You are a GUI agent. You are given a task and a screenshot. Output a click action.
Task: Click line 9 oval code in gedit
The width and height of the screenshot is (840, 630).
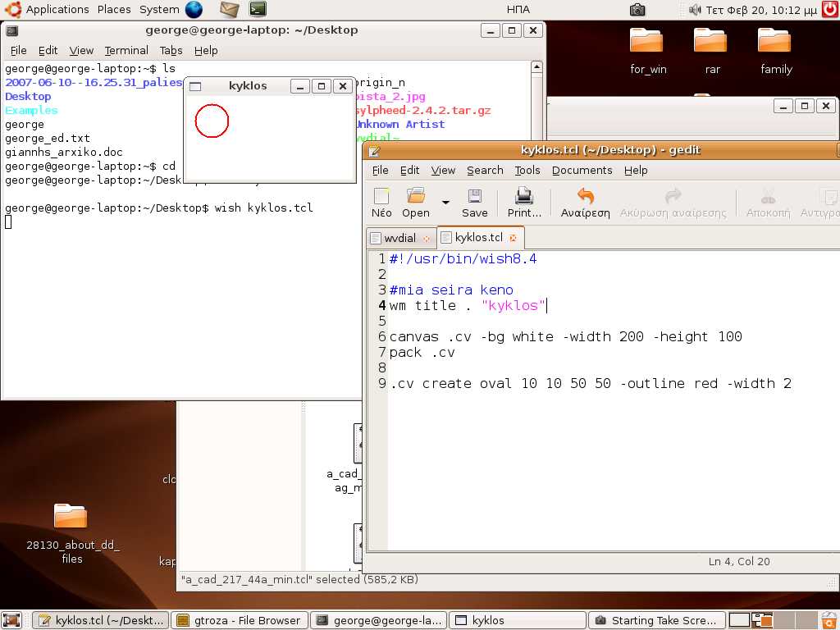(x=591, y=384)
